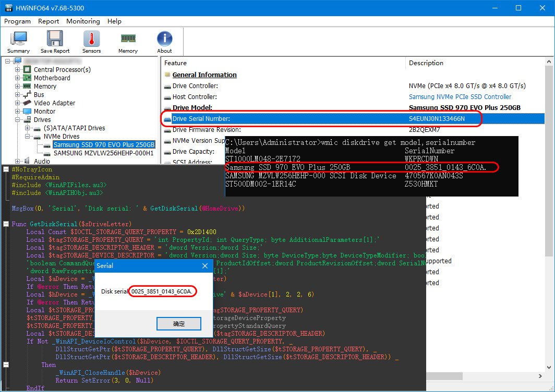
Task: Click the General Information section icon
Action: point(167,75)
